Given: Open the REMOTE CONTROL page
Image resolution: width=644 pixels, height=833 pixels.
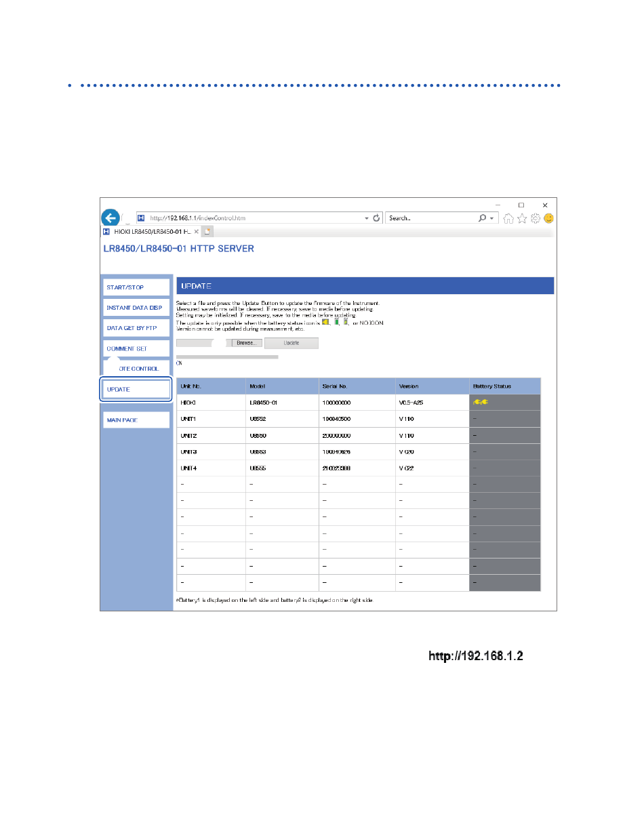Looking at the screenshot, I should point(136,369).
